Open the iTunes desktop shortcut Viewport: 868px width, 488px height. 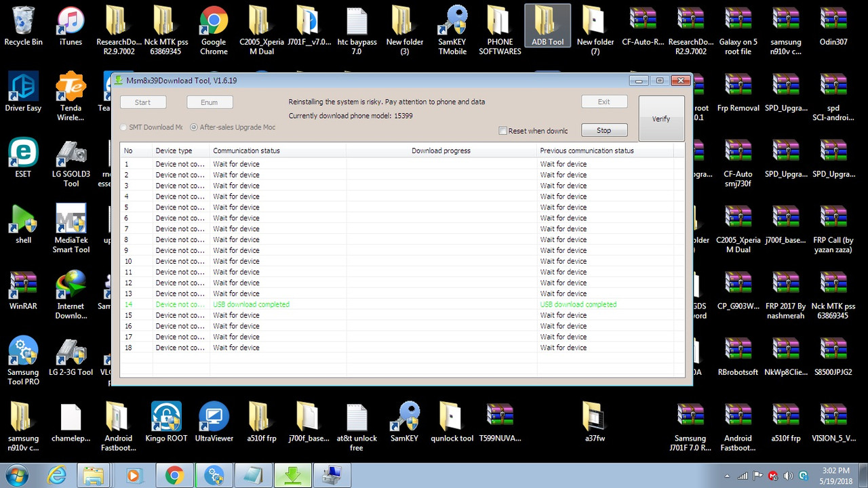coord(71,26)
